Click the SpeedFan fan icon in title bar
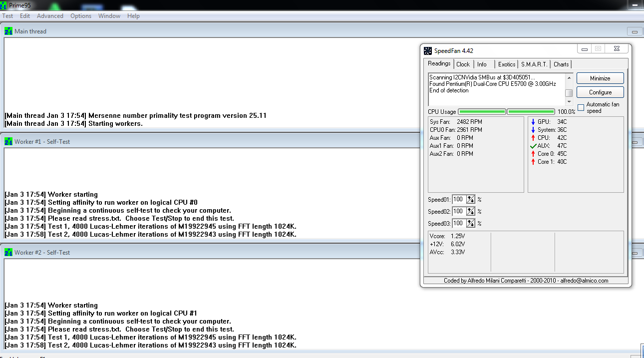Screen dimensions: 644x358 428,50
